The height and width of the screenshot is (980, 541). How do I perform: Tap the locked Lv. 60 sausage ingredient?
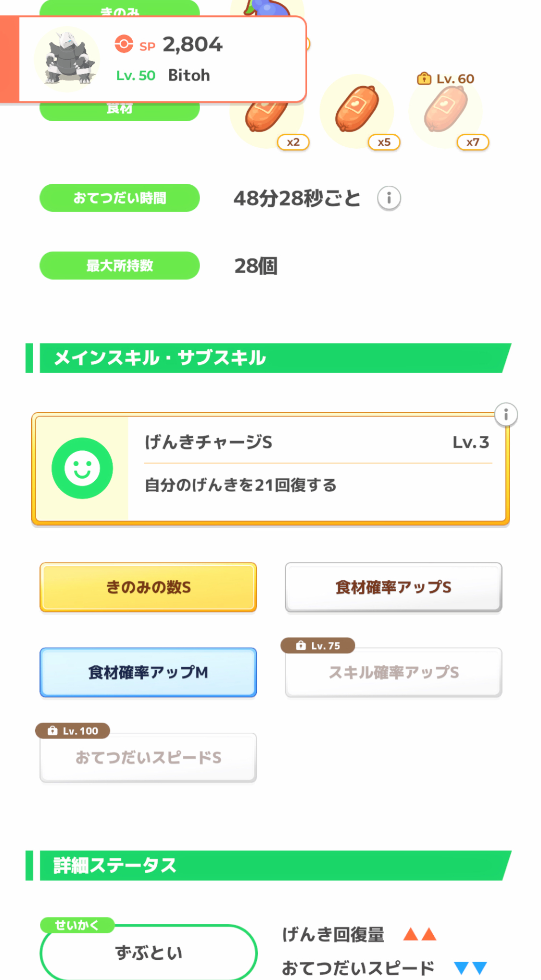point(446,110)
